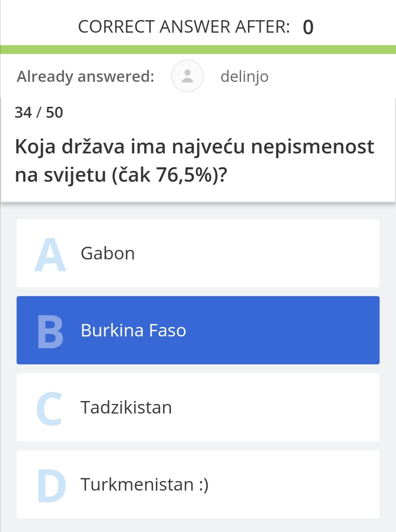Click the 34 / 50 question counter
The width and height of the screenshot is (396, 532).
(x=39, y=113)
